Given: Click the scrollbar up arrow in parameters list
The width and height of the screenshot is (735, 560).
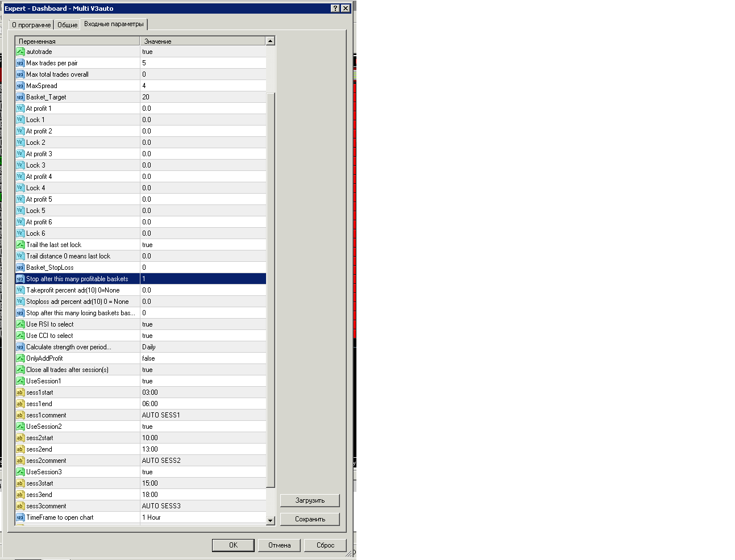Looking at the screenshot, I should coord(271,41).
